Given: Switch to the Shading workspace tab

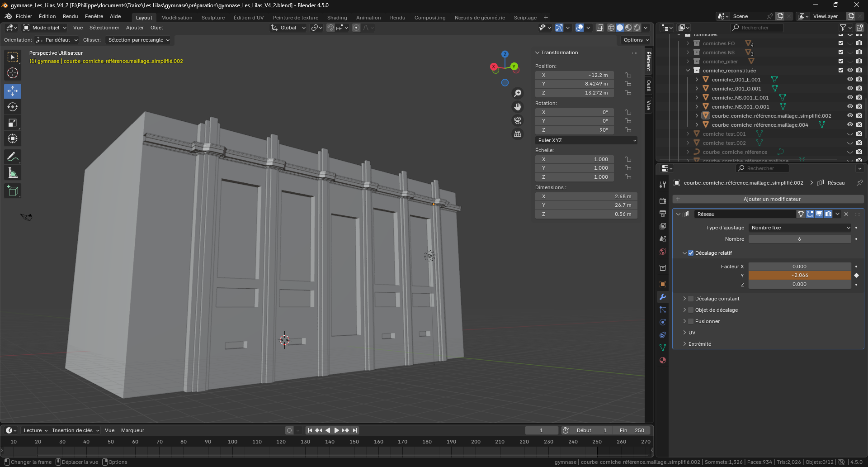Looking at the screenshot, I should tap(337, 18).
